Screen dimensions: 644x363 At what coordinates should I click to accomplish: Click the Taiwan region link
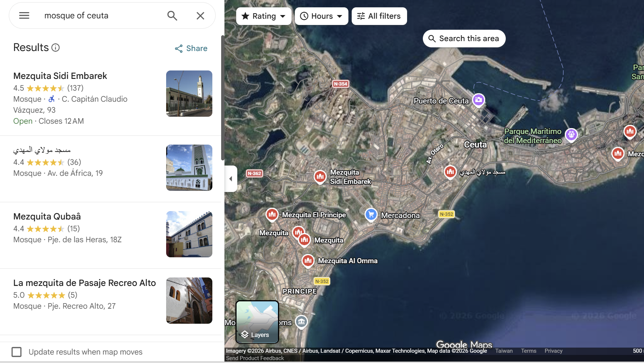pos(504,351)
